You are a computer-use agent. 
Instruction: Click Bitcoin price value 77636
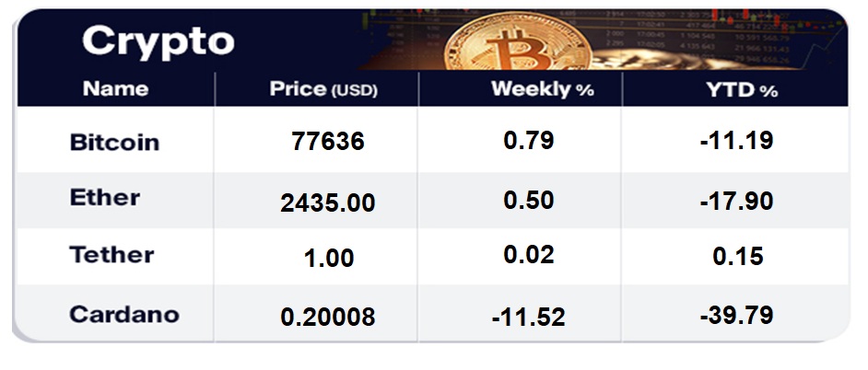coord(328,142)
